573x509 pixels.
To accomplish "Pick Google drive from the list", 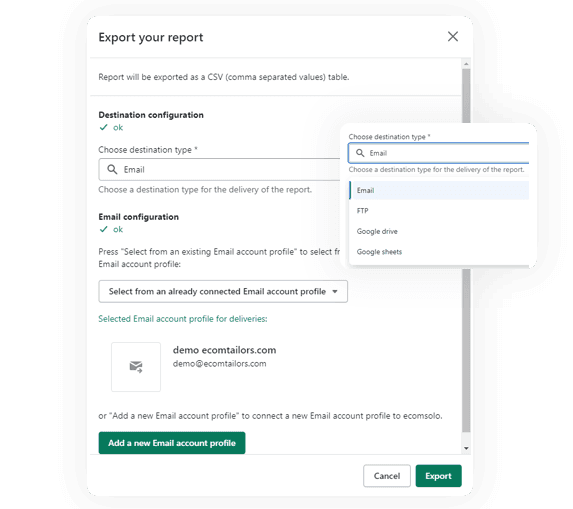I will click(x=439, y=231).
